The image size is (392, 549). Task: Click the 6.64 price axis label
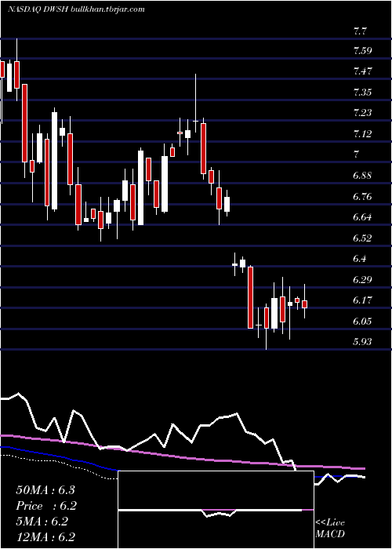[x=362, y=217]
